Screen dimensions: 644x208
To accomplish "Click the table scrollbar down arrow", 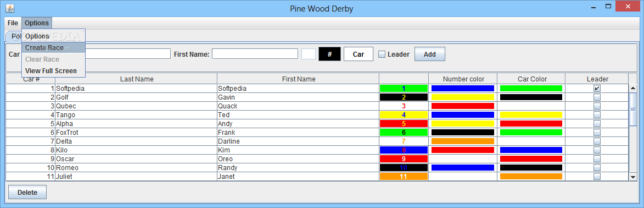I will tap(633, 177).
